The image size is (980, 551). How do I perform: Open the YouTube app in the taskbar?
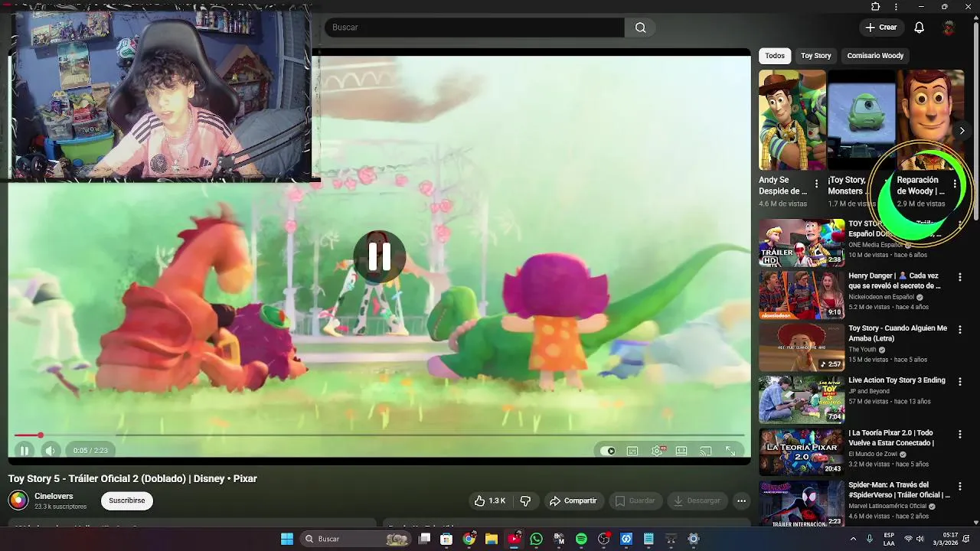point(514,539)
